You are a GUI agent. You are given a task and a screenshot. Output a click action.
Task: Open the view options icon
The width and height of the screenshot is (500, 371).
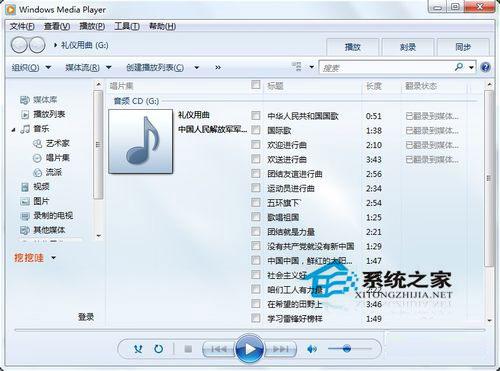pos(297,67)
